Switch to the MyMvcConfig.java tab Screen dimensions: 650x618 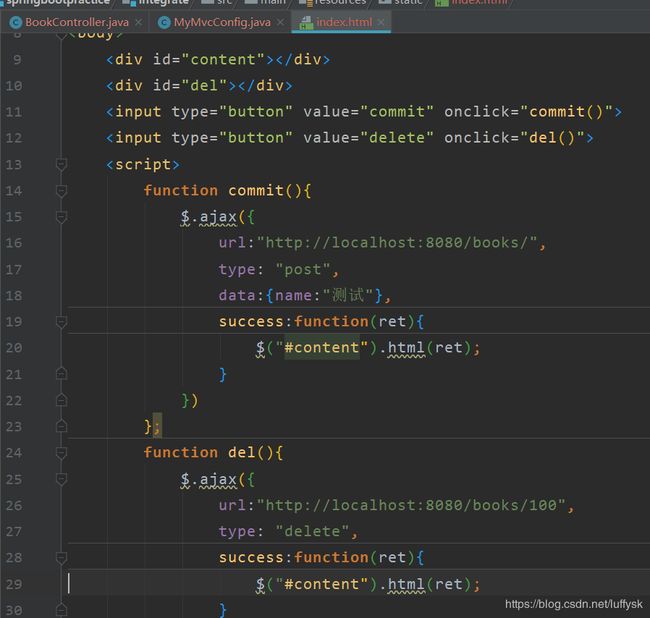pyautogui.click(x=222, y=22)
